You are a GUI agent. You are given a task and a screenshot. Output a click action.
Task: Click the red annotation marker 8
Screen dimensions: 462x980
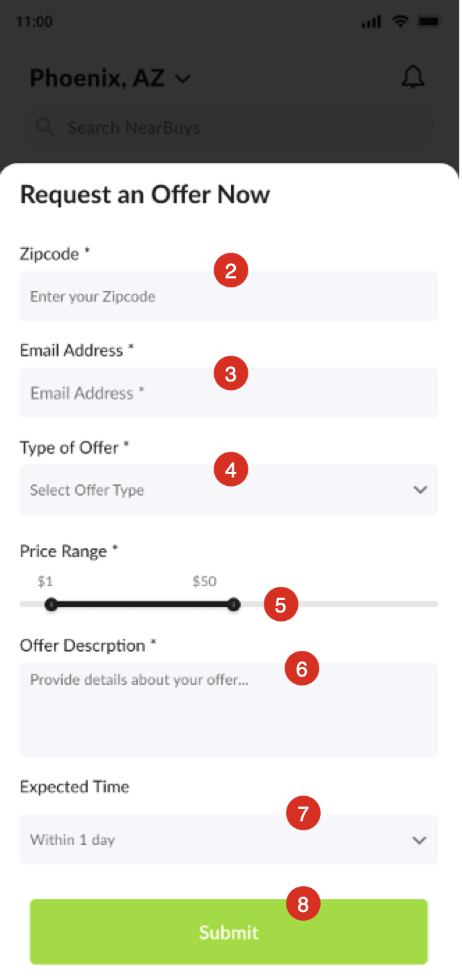pos(303,903)
